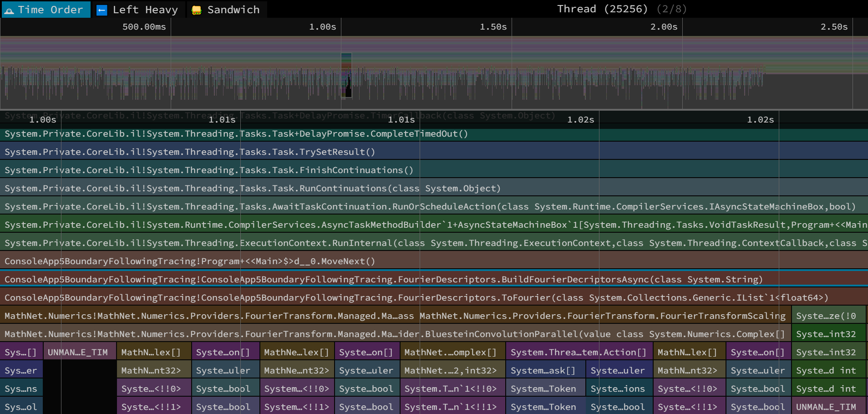Open the Sandwich view tab

pyautogui.click(x=226, y=10)
